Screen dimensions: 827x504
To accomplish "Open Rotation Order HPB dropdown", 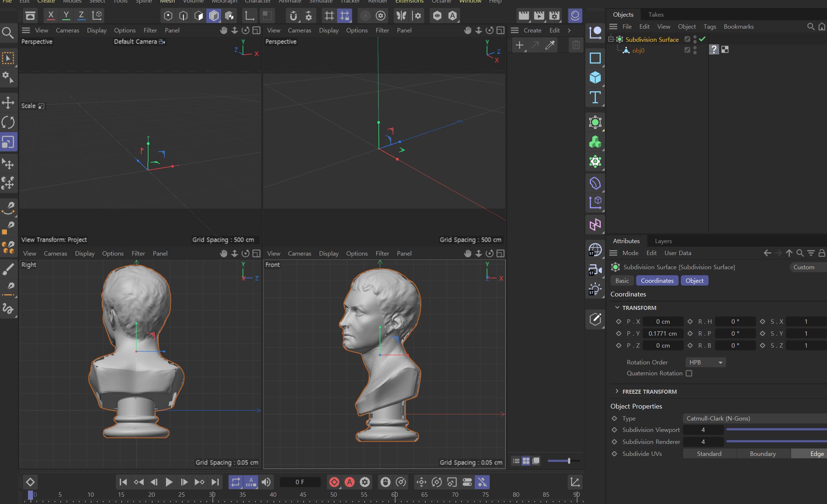I will pos(705,362).
